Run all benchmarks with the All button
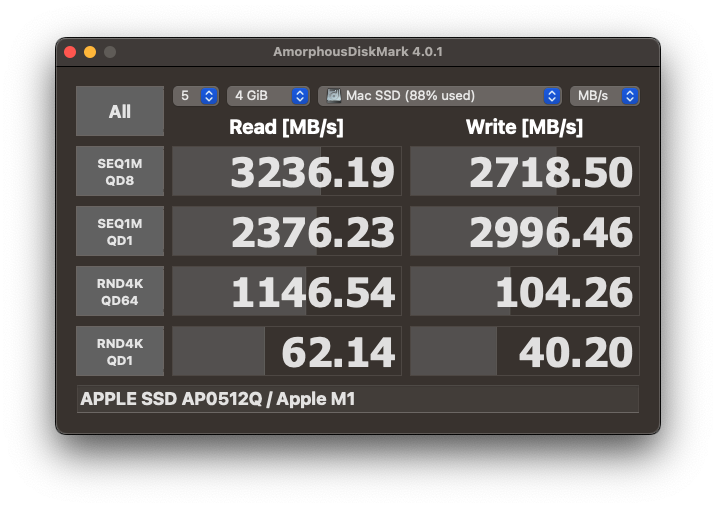This screenshot has height=508, width=716. pyautogui.click(x=120, y=111)
